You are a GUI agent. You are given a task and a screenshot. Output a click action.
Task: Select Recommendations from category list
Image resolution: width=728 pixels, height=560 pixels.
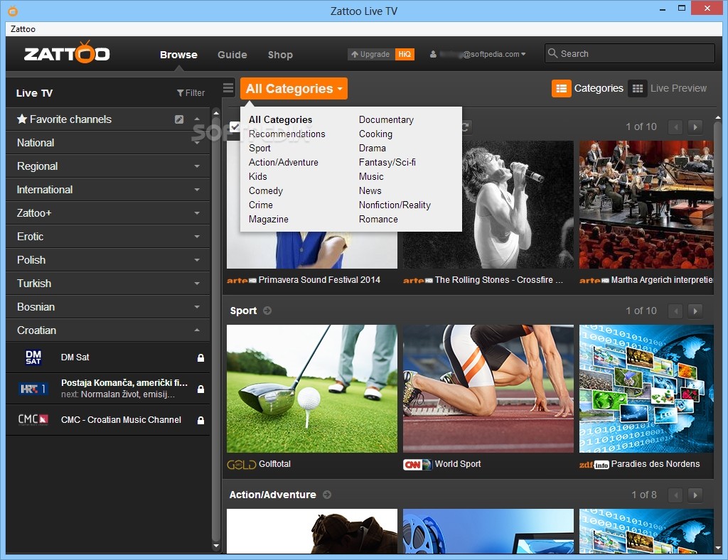[287, 134]
